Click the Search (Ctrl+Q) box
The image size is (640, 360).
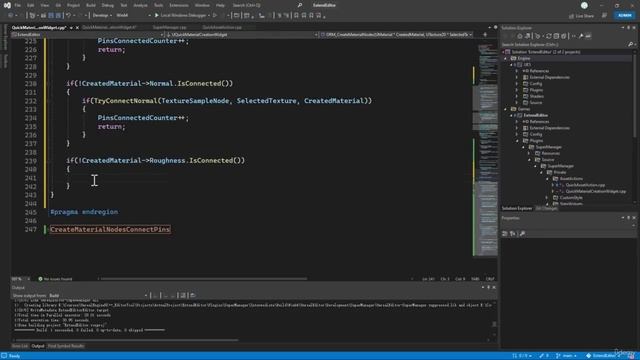coord(267,5)
